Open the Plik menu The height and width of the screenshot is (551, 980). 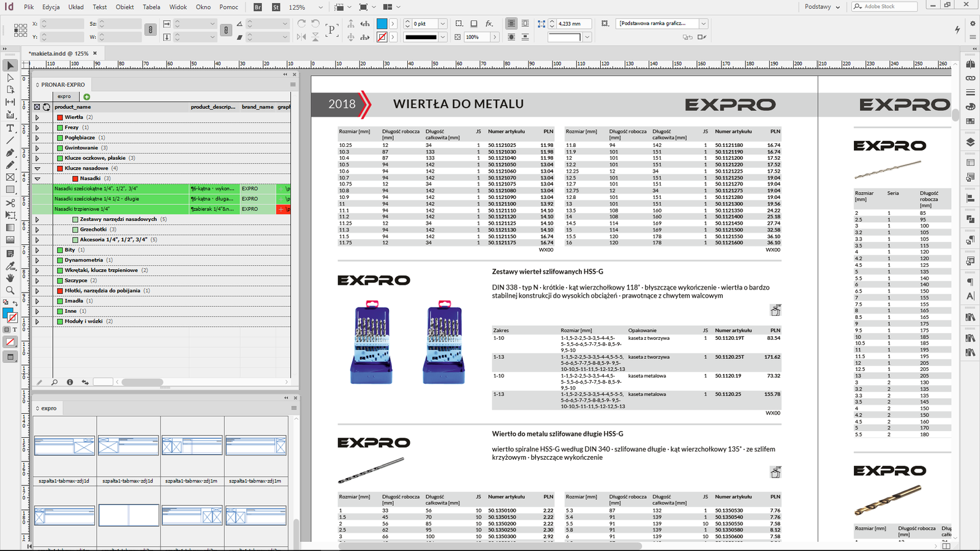coord(29,7)
